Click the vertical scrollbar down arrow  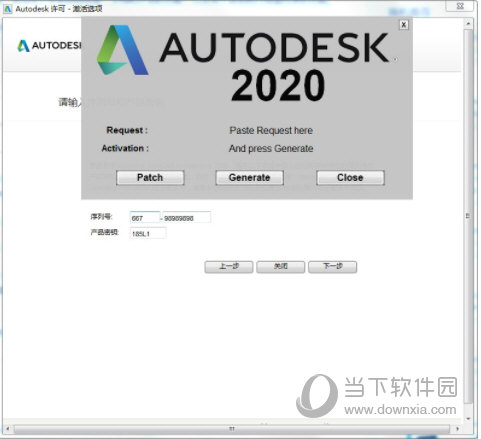[468, 419]
